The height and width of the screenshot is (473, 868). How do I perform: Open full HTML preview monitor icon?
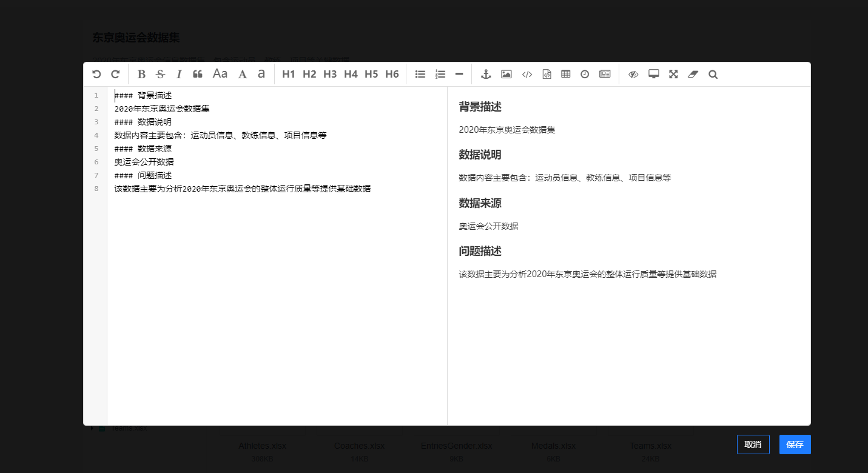(654, 74)
